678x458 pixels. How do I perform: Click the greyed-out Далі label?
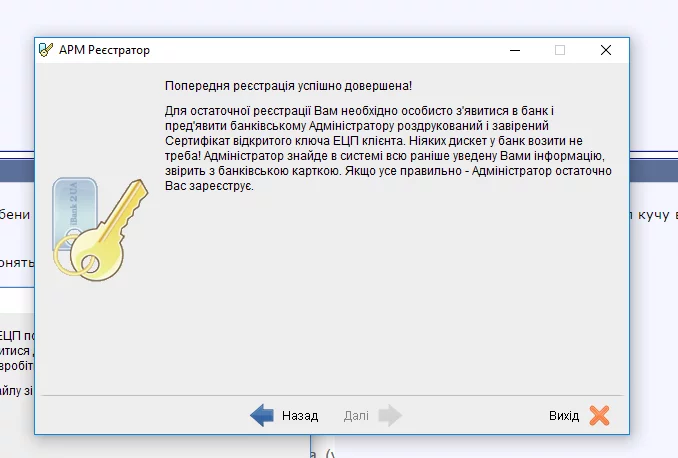tap(356, 416)
